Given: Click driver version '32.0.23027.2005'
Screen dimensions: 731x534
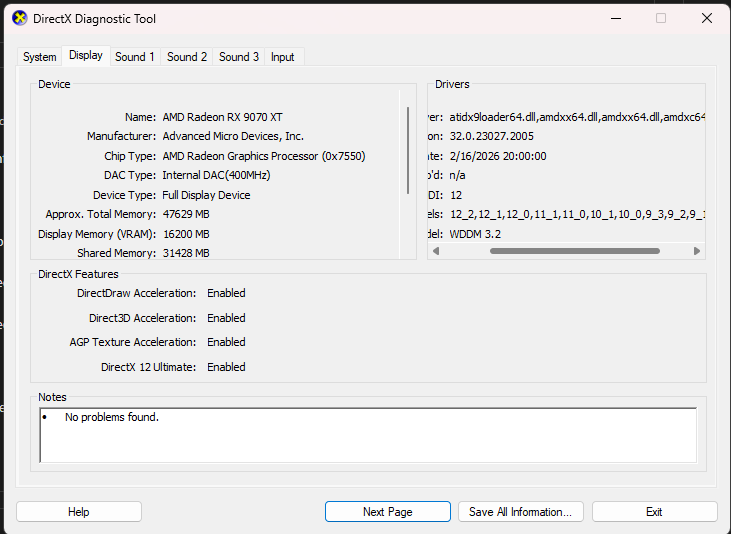Looking at the screenshot, I should point(491,136).
